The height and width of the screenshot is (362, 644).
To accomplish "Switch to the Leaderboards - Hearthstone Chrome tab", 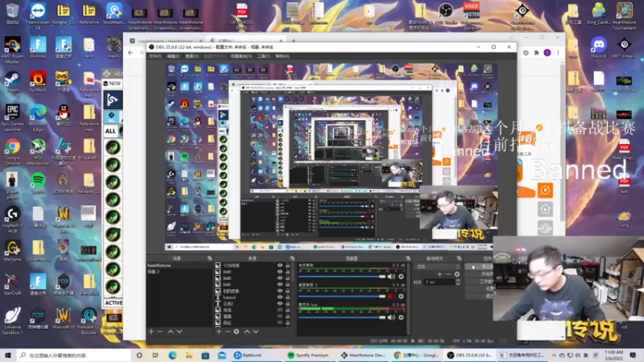I will pyautogui.click(x=164, y=41).
